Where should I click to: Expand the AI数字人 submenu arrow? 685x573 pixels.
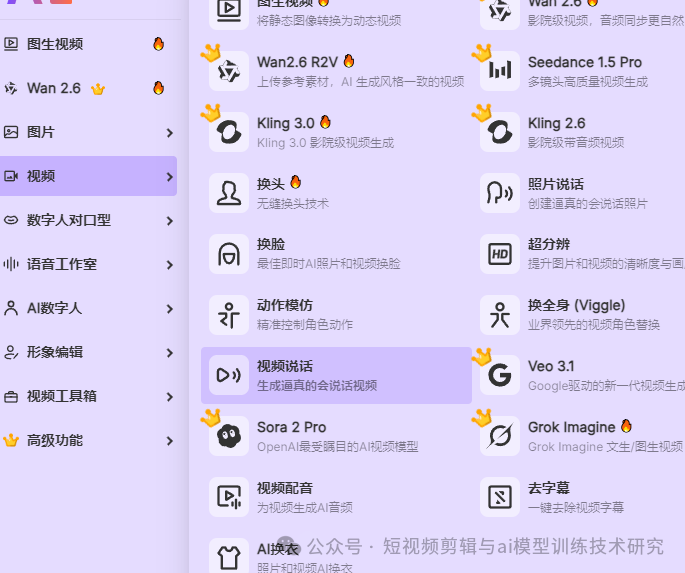170,309
